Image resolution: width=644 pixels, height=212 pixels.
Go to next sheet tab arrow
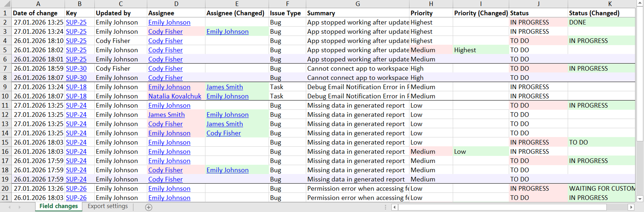pyautogui.click(x=20, y=207)
